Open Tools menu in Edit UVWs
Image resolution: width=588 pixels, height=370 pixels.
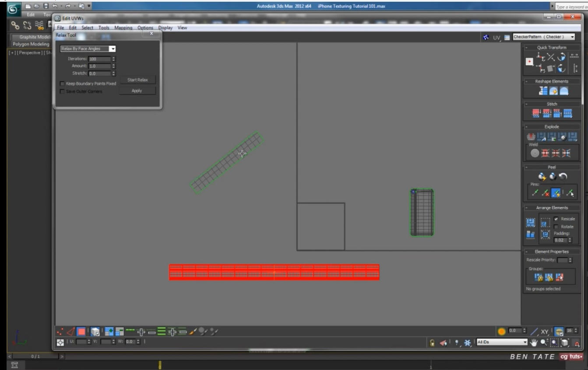(x=104, y=28)
